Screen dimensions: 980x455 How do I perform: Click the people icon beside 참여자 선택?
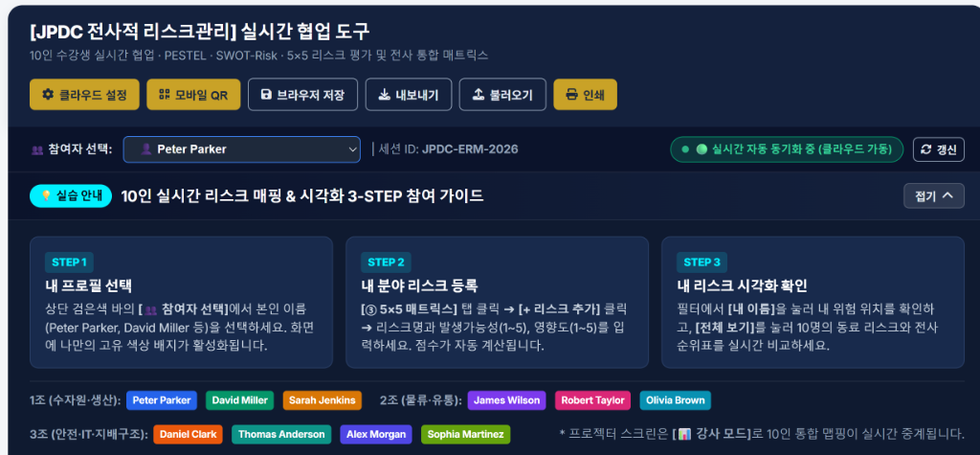tap(37, 150)
